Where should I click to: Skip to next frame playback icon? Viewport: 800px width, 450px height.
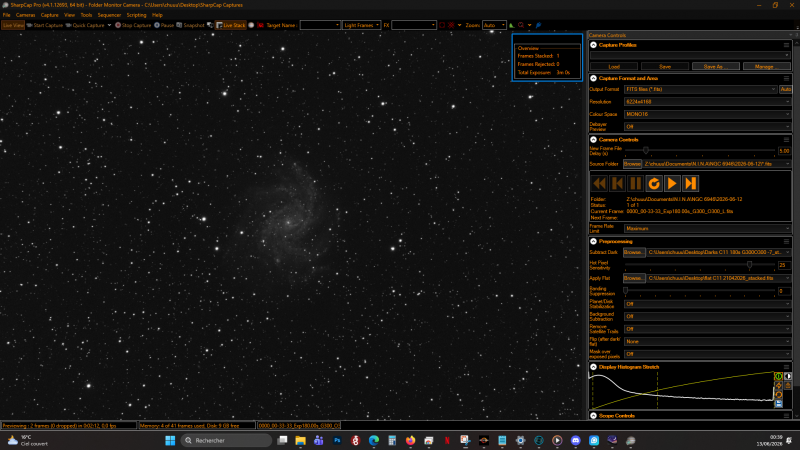pos(690,183)
